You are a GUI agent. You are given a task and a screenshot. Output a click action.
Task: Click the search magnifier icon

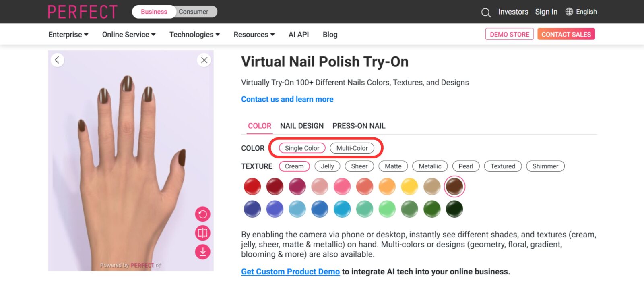pos(486,12)
